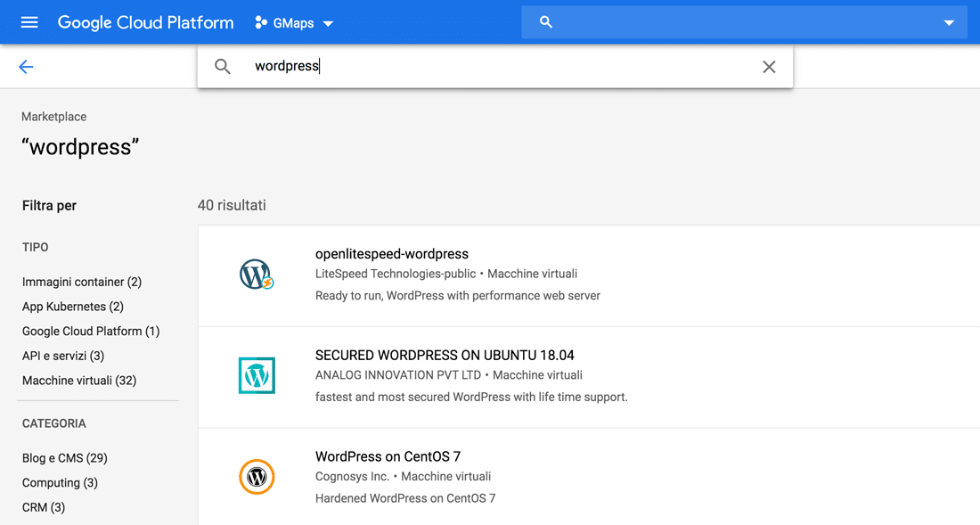Click the wordpress search input field
Viewport: 980px width, 525px height.
click(495, 66)
